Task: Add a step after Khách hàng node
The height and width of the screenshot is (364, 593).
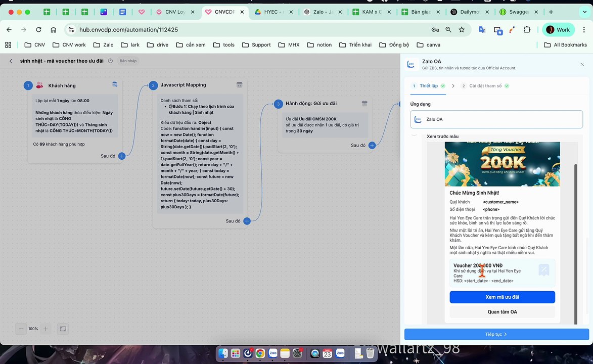Action: (122, 156)
